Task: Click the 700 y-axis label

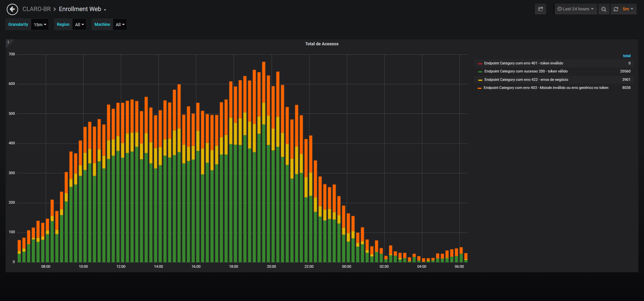Action: (x=12, y=54)
